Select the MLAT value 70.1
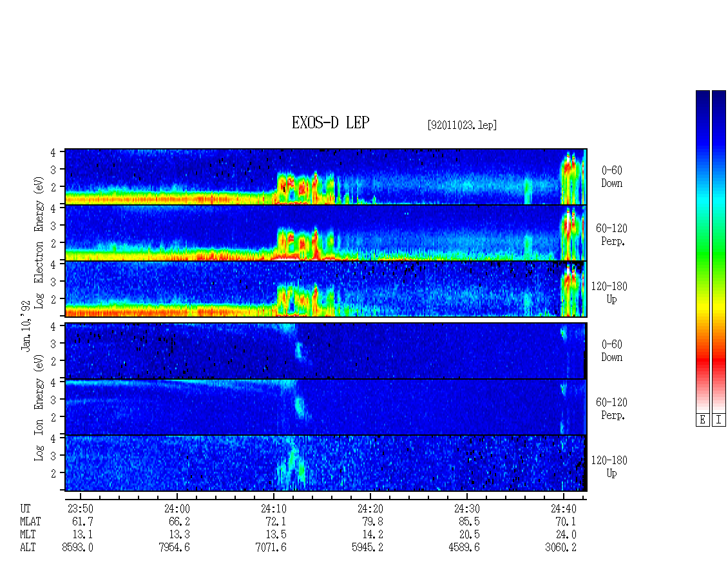Screen dimensions: 728x564 point(566,521)
